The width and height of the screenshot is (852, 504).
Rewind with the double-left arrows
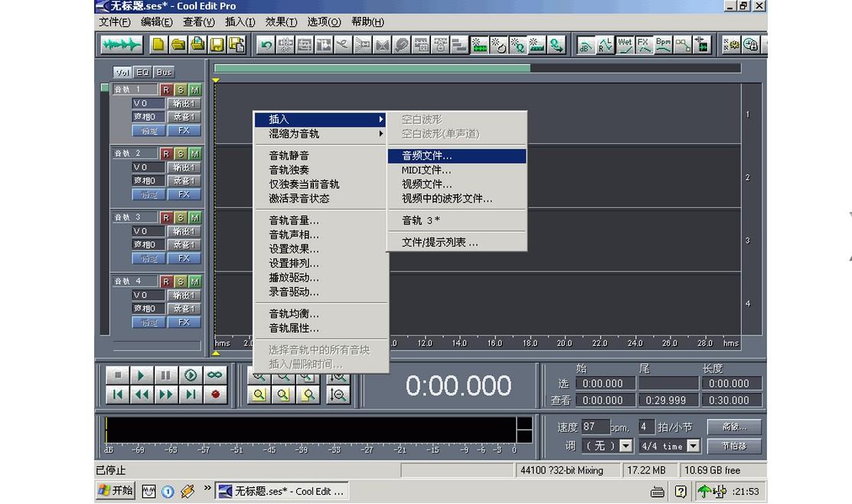click(x=142, y=395)
